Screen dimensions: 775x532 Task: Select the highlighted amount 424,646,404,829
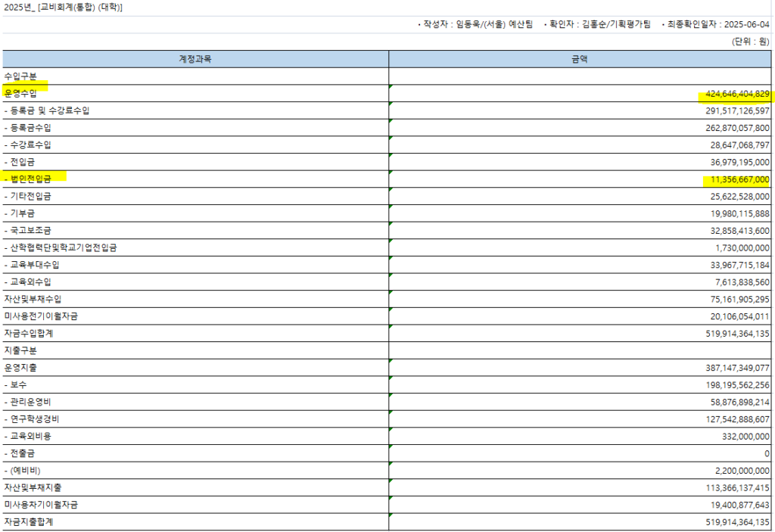(733, 94)
